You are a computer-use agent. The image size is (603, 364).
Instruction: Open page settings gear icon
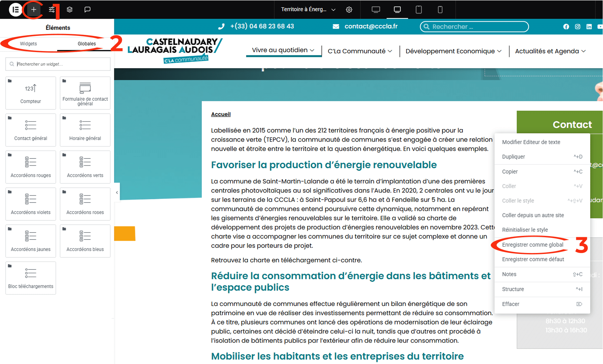click(349, 10)
